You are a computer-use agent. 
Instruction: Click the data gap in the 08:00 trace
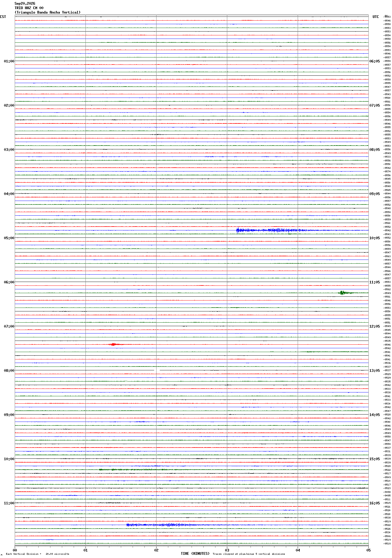point(157,370)
